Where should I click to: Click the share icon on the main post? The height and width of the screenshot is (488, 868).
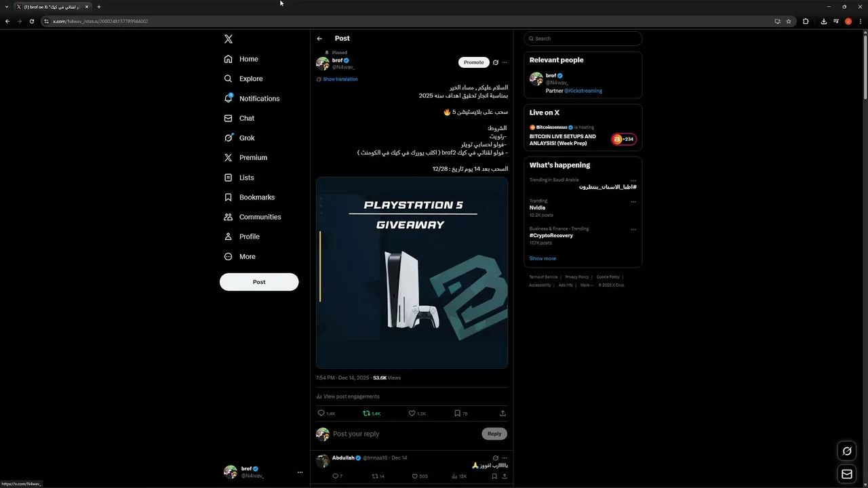pos(502,413)
